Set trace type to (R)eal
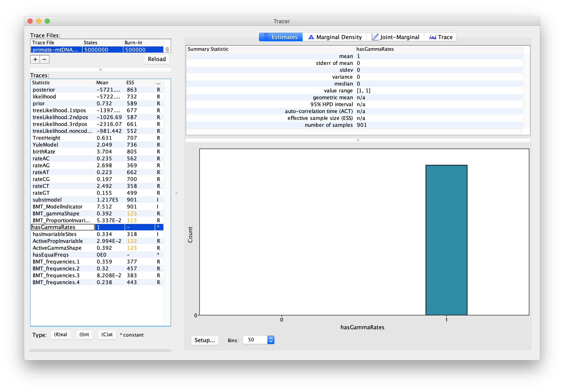The image size is (564, 392). click(60, 335)
